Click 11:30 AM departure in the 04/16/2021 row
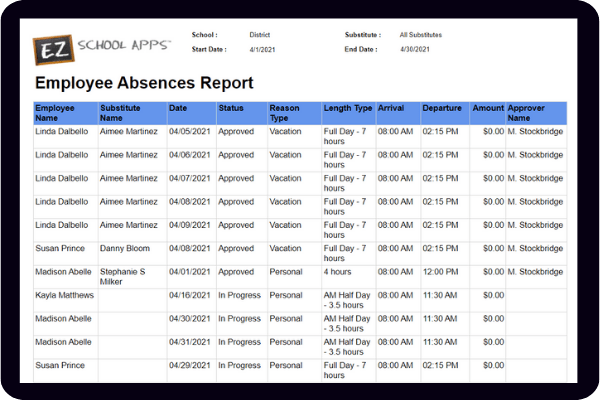The height and width of the screenshot is (400, 600). coord(440,295)
